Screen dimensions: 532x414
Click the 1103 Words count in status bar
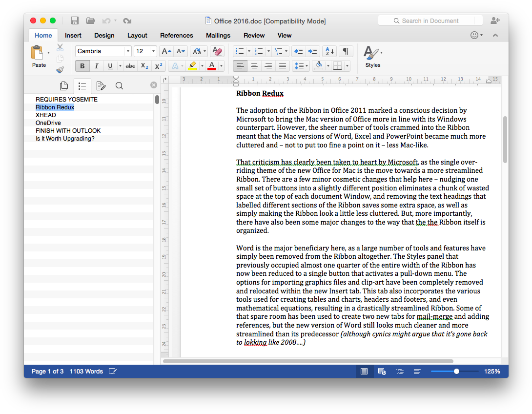[x=86, y=372]
